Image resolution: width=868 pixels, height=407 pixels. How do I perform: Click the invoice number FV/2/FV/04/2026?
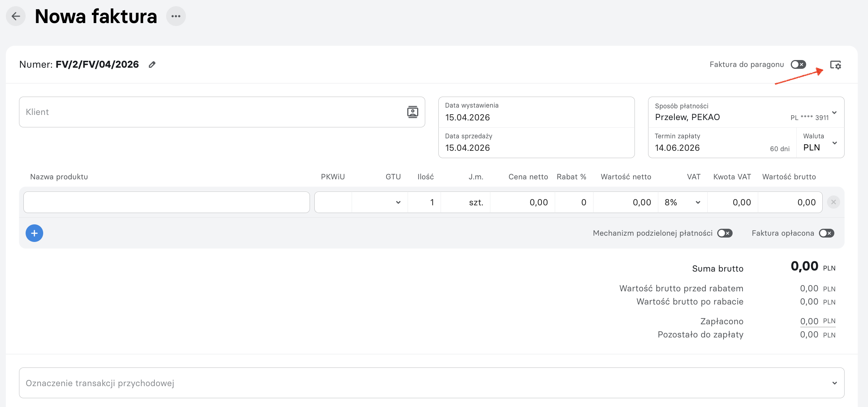[x=97, y=64]
